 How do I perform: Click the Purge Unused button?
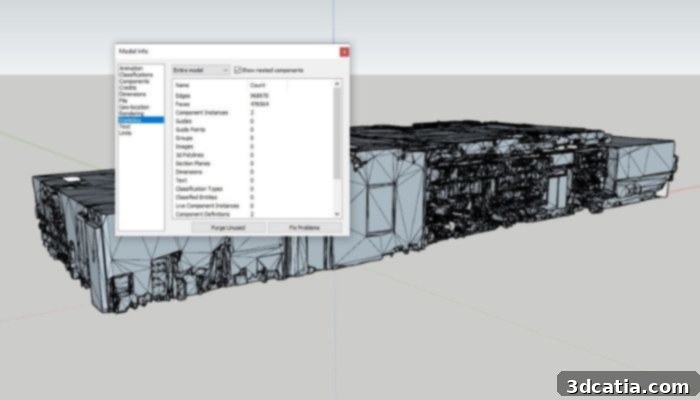[228, 228]
